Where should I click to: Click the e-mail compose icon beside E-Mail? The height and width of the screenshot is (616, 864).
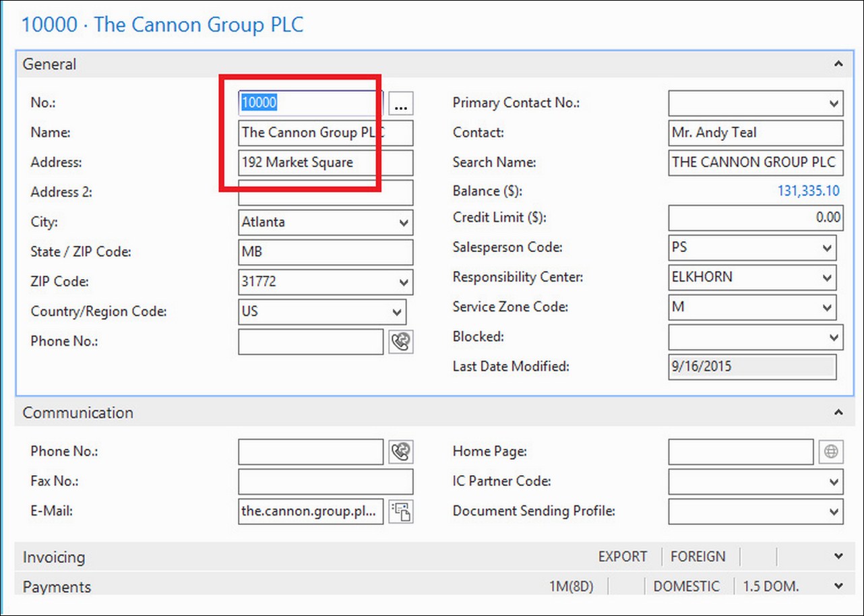[x=401, y=512]
